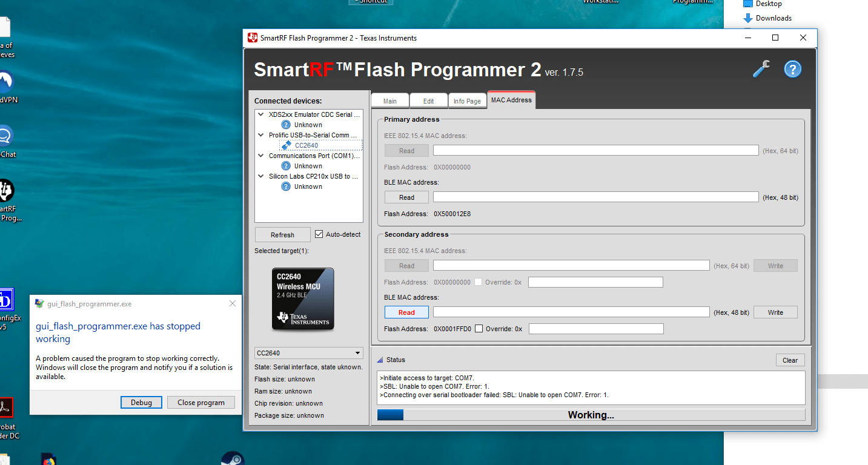
Task: Focus the secondary IEEE 802.15.4 MAC address field
Action: coord(571,265)
